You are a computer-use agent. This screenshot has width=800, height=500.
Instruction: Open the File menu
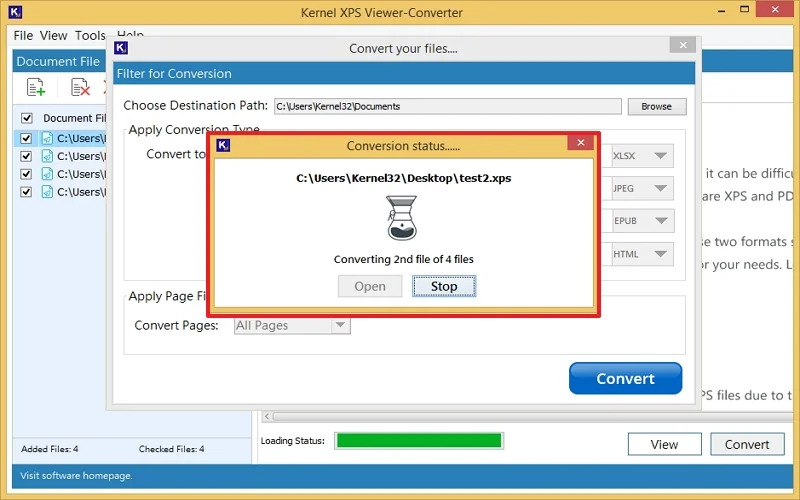pyautogui.click(x=23, y=35)
